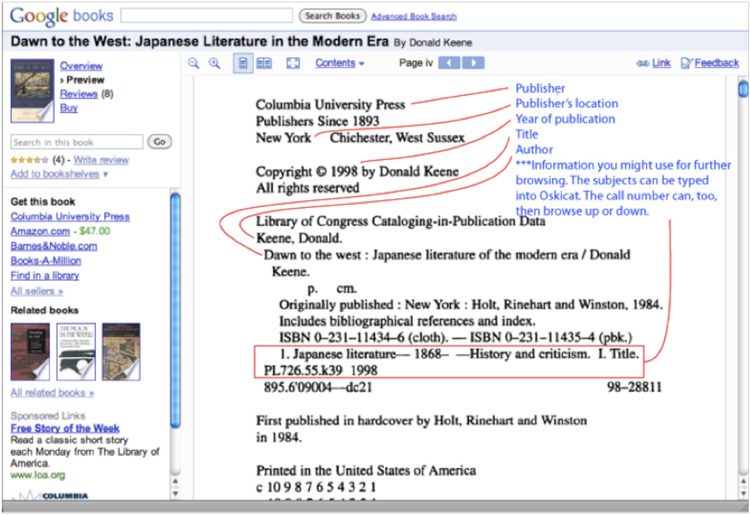Expand All related books link
Screen dimensions: 750x515
coord(52,393)
